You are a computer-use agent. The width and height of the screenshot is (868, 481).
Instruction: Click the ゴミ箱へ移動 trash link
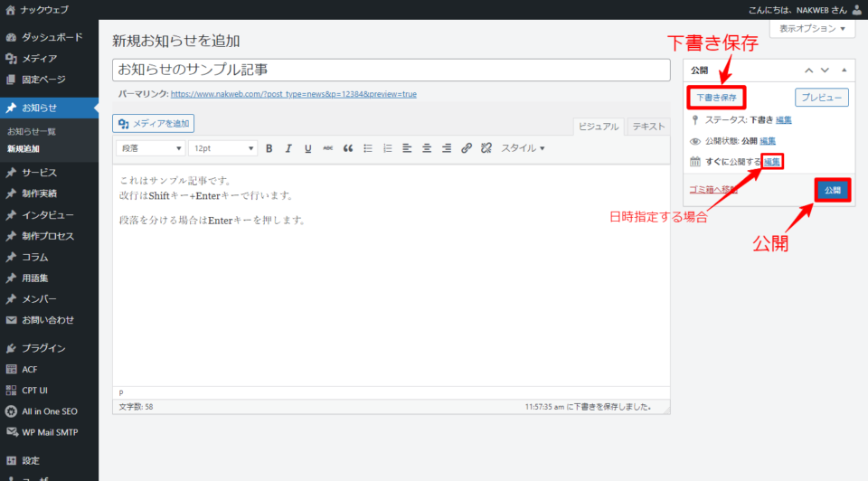(x=713, y=190)
